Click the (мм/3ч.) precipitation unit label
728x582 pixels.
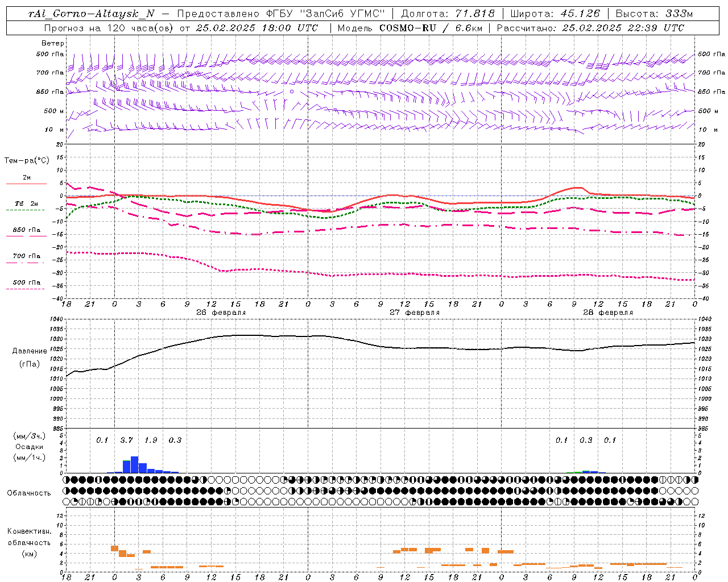[x=30, y=436]
